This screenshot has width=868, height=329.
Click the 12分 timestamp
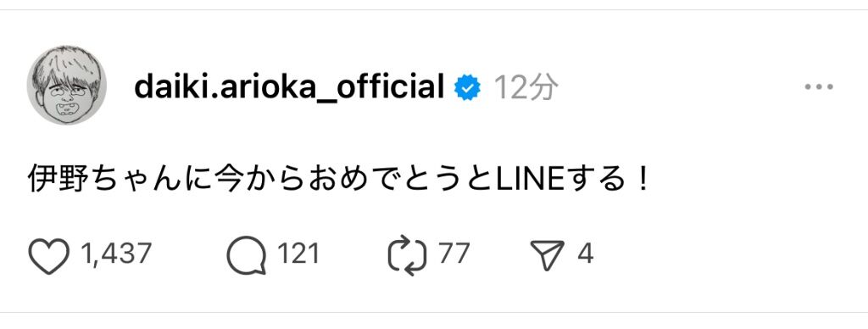coord(525,87)
